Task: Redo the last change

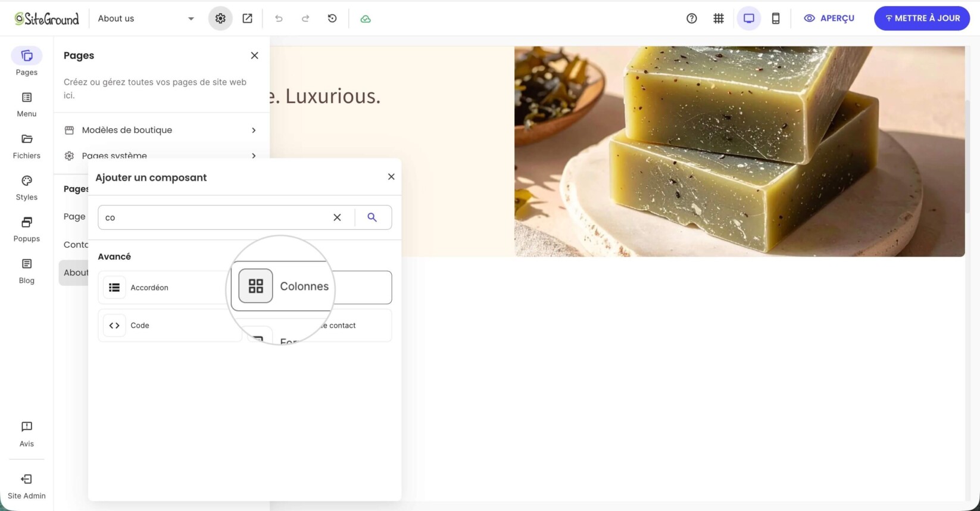Action: 305,18
